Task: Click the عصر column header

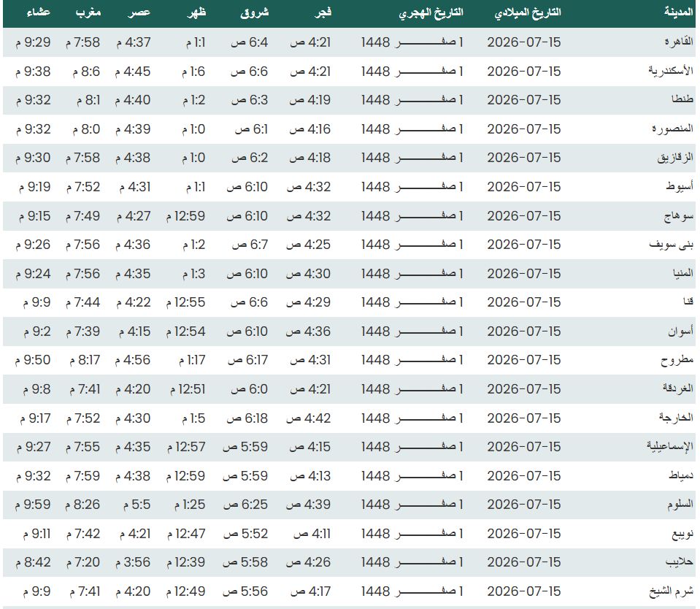Action: coord(139,13)
